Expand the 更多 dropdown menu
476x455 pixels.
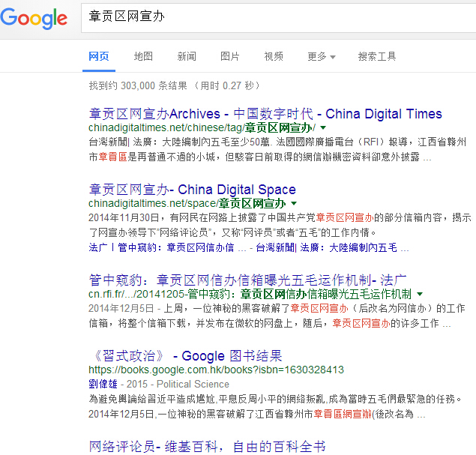tap(321, 57)
